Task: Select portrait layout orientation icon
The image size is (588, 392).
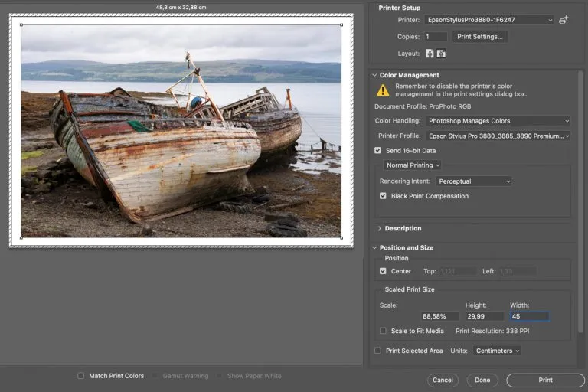Action: 430,54
